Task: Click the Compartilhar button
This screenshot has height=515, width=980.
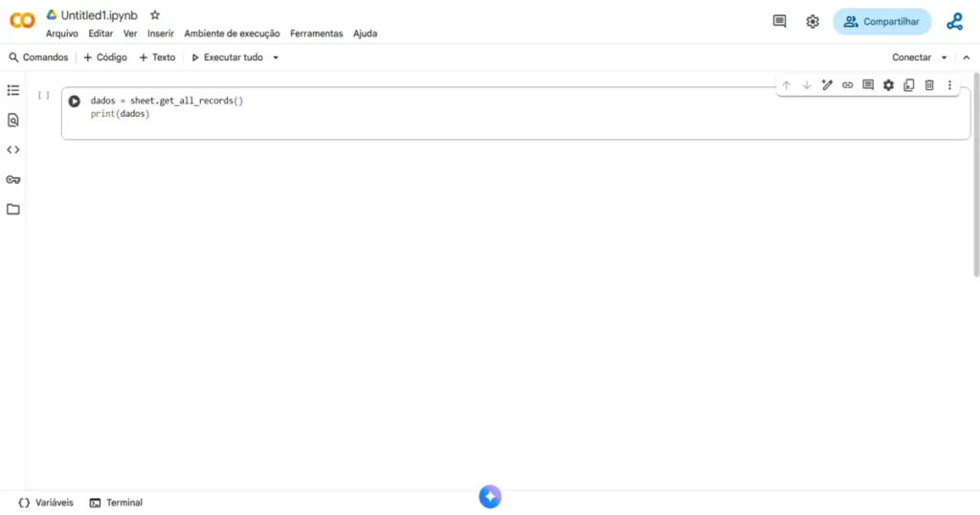Action: click(881, 21)
